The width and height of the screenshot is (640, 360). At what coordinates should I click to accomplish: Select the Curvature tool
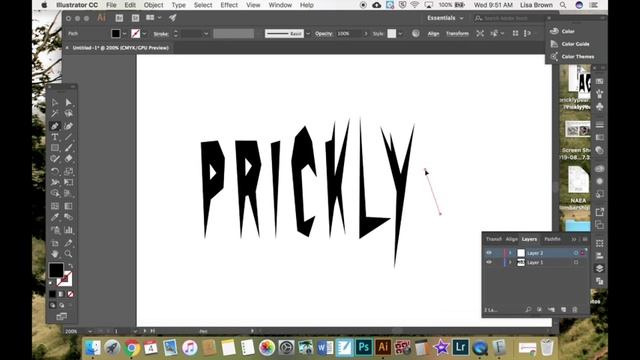click(x=68, y=126)
